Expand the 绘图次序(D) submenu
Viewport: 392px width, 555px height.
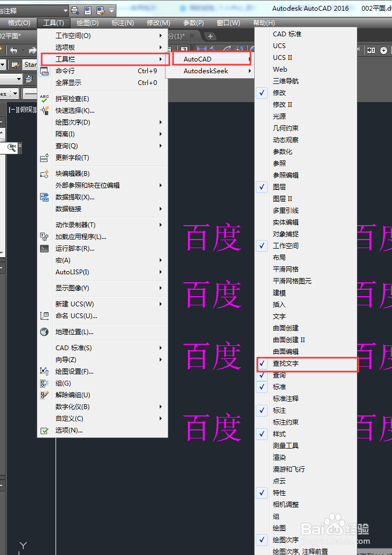pyautogui.click(x=103, y=122)
